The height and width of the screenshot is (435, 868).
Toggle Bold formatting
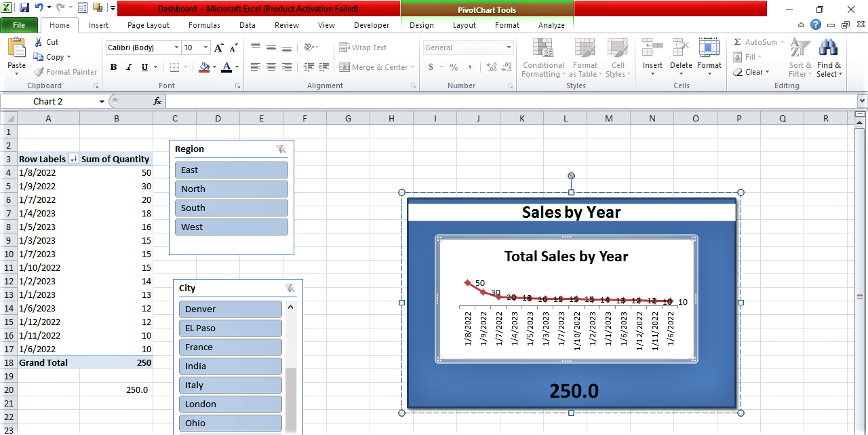(113, 67)
